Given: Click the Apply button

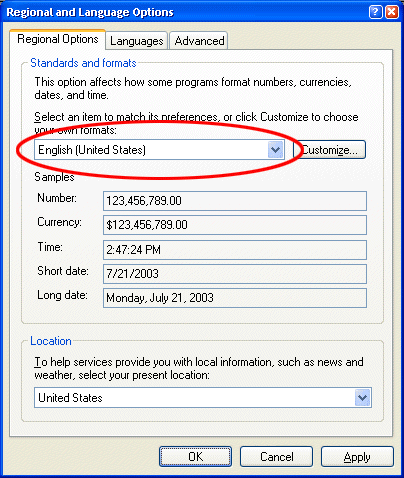Looking at the screenshot, I should pyautogui.click(x=357, y=457).
